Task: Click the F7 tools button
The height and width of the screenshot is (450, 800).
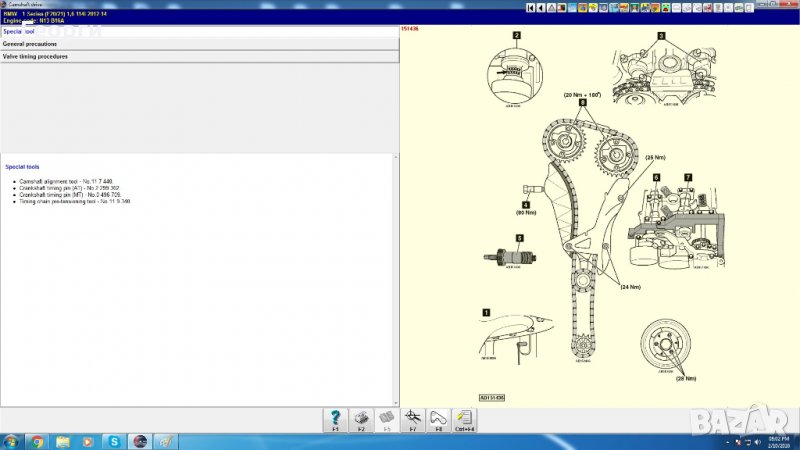Action: click(x=411, y=419)
